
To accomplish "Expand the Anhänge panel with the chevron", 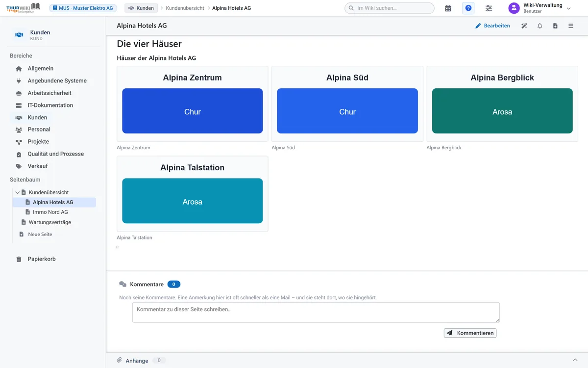I will [x=575, y=360].
